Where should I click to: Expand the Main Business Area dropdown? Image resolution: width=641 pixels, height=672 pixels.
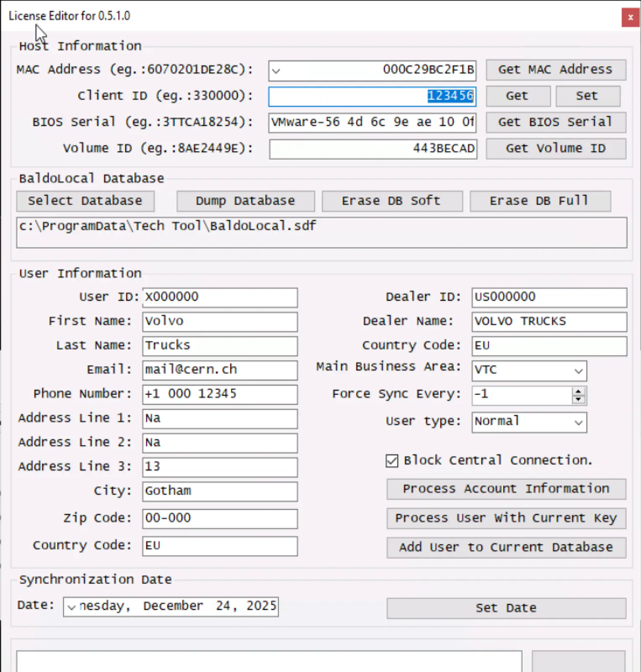(578, 371)
